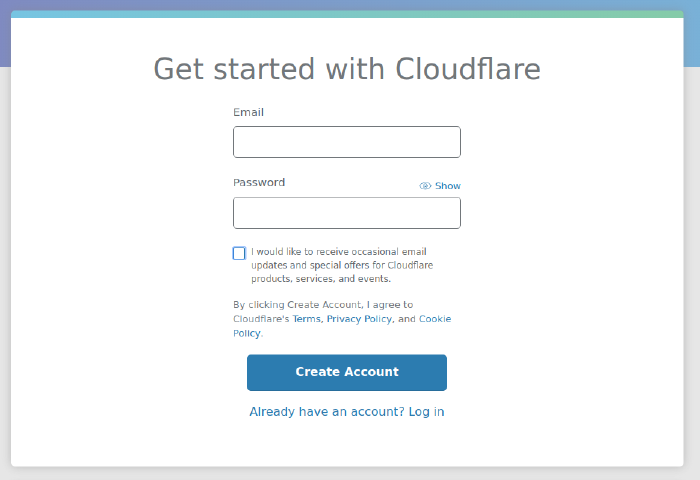Viewport: 700px width, 480px height.
Task: Enable the email updates checkbox
Action: (x=239, y=253)
